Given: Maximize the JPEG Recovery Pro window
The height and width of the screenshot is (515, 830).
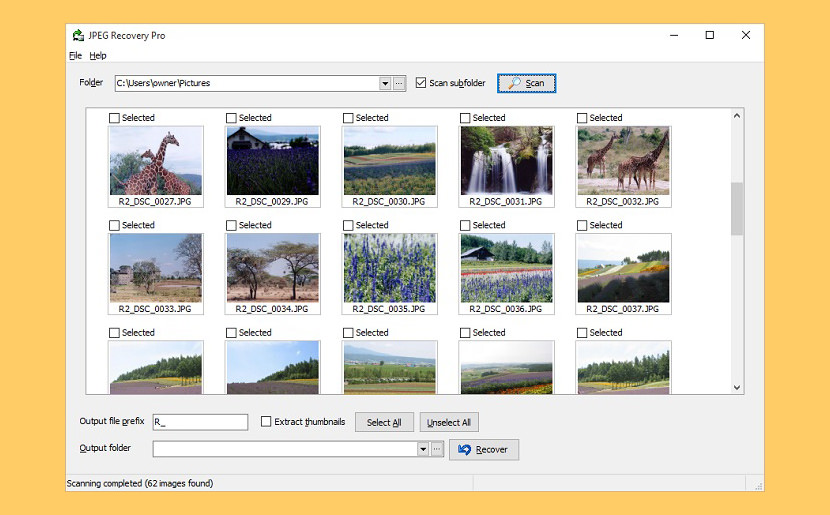Looking at the screenshot, I should [x=710, y=35].
